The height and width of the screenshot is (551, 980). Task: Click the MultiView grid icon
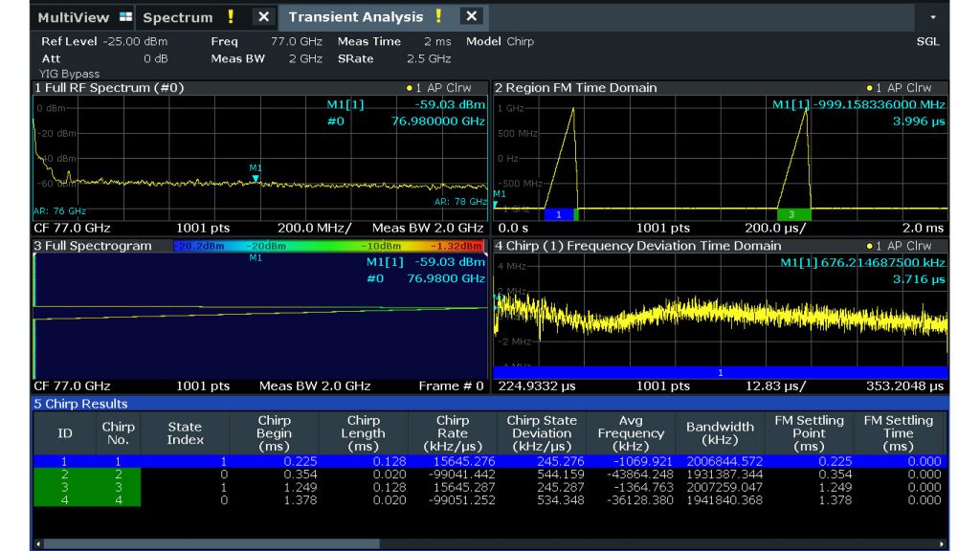pos(127,17)
